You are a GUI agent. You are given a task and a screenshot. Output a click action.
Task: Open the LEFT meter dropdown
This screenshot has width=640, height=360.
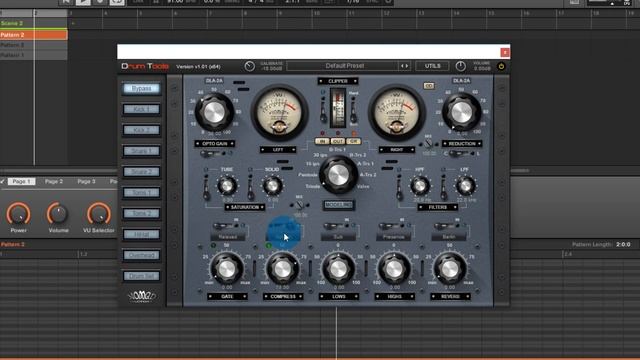click(x=278, y=150)
